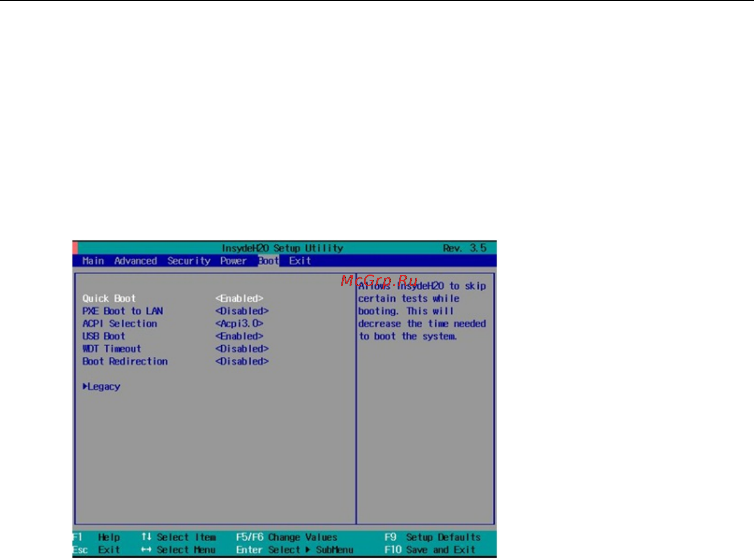
Task: Go to the Power tab
Action: click(x=233, y=261)
